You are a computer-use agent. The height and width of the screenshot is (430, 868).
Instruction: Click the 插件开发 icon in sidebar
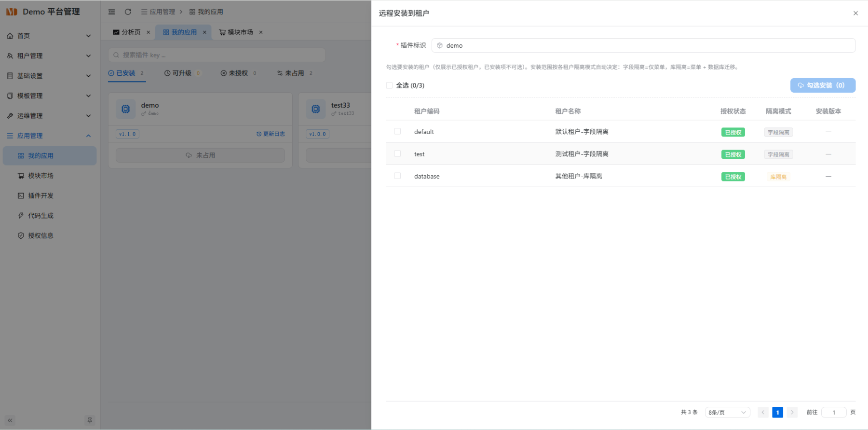tap(21, 195)
